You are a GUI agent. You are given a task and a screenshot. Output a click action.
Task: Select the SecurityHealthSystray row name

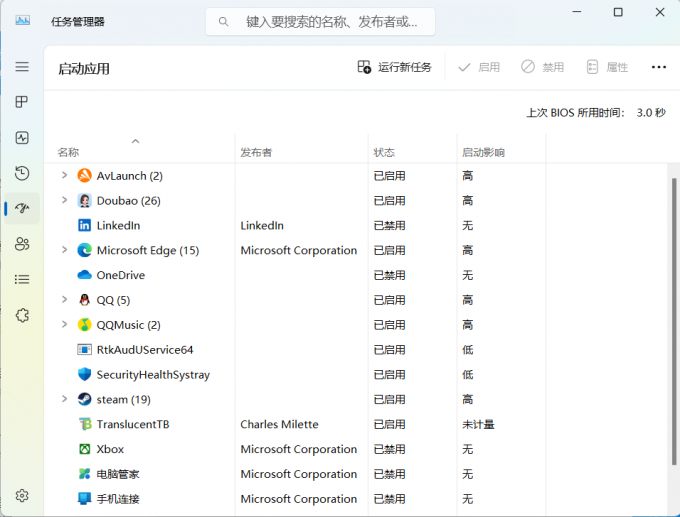[x=153, y=375]
